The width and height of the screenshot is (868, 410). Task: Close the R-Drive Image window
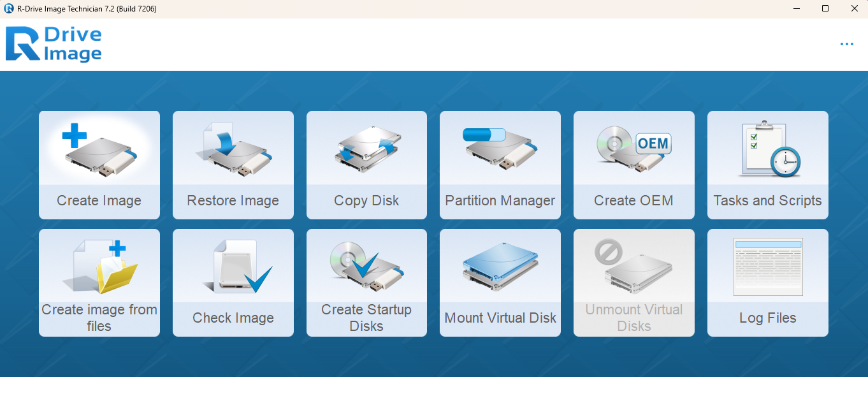click(854, 9)
